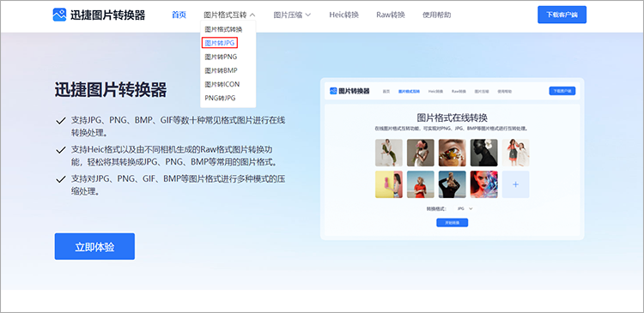Click preview thumbnail of person holding pink flower

coord(421,153)
